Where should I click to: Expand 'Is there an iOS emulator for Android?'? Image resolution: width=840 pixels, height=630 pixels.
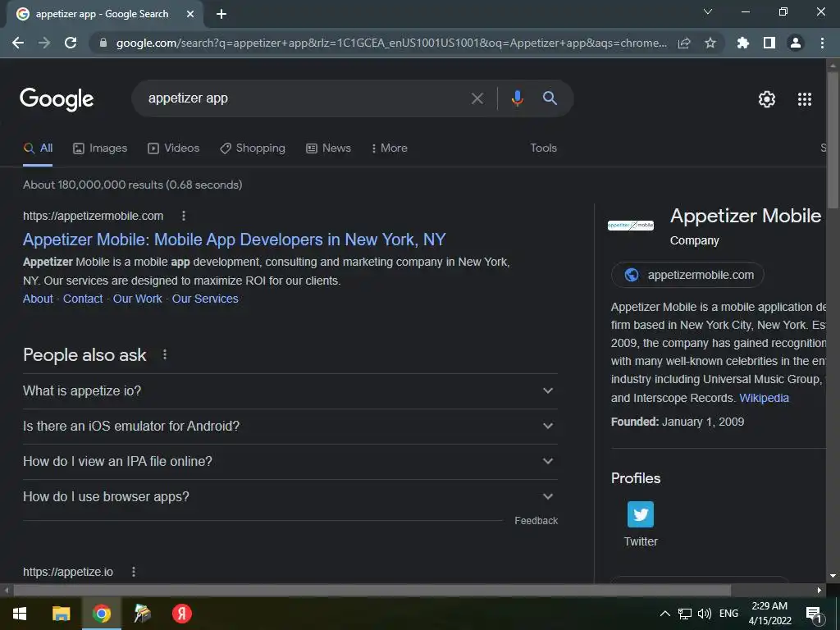coord(290,427)
